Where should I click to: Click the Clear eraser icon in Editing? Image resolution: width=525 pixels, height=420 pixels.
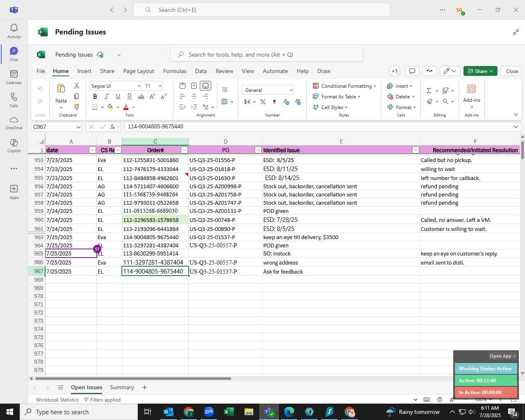[x=429, y=101]
